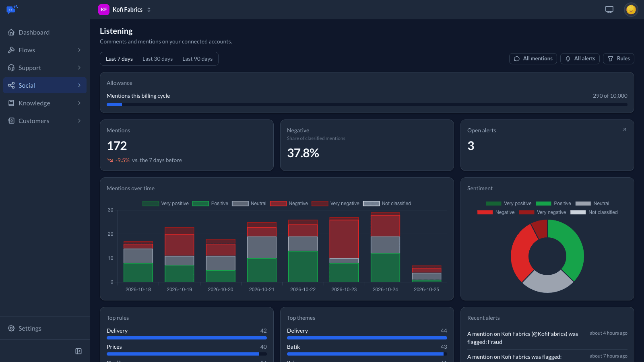The image size is (644, 362).
Task: Open the Dashboard home icon
Action: coord(11,32)
